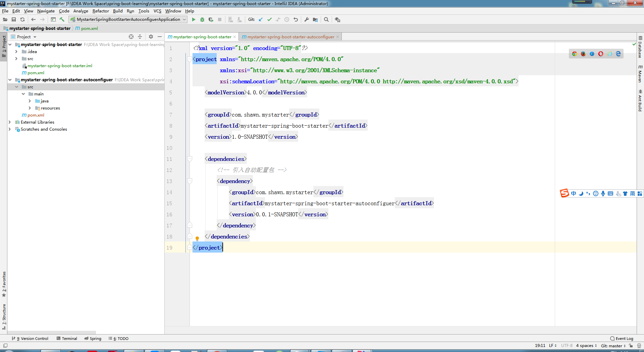Toggle read-only lock icon in status bar
The height and width of the screenshot is (352, 644).
coord(631,346)
